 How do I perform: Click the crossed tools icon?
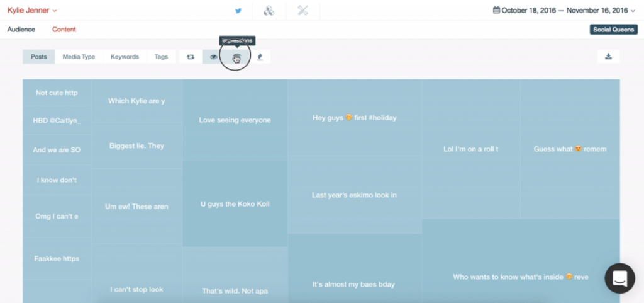coord(303,11)
